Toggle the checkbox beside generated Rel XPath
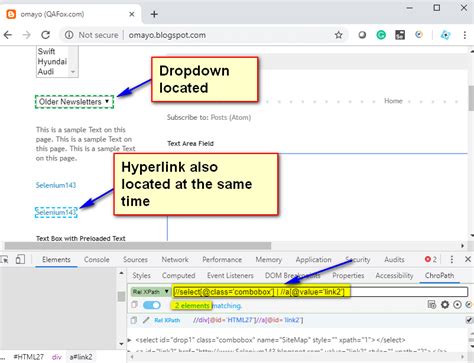The width and height of the screenshot is (474, 363). pos(469,320)
